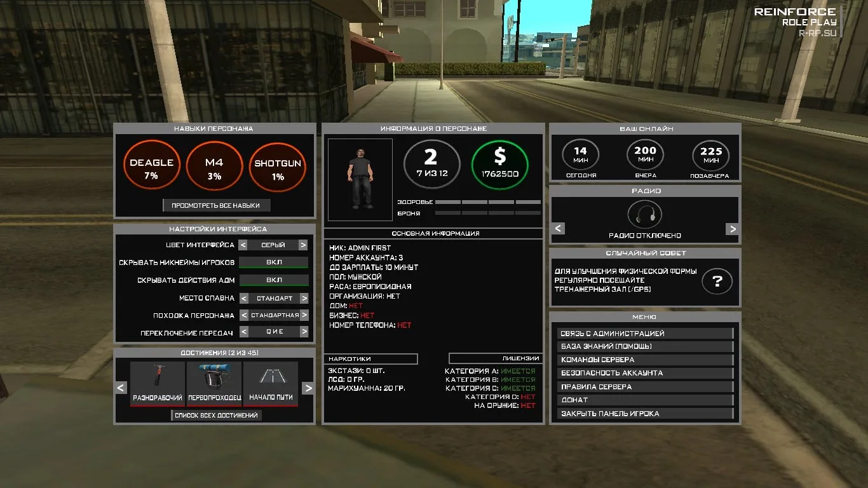Image resolution: width=868 pixels, height=488 pixels.
Task: Click the radio headphones icon
Action: tap(644, 215)
